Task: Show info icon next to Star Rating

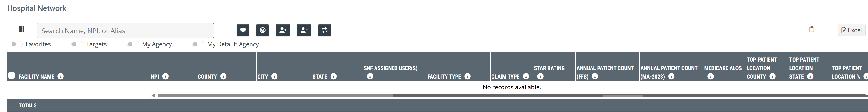Action: click(x=540, y=76)
